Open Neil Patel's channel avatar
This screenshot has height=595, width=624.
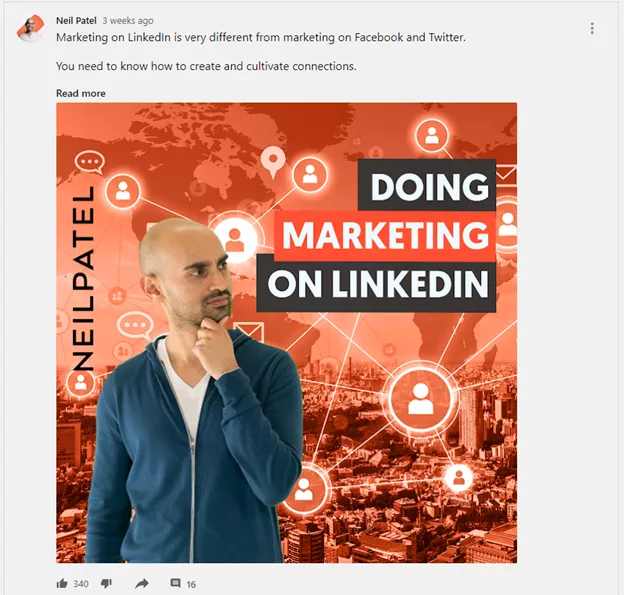click(x=30, y=29)
